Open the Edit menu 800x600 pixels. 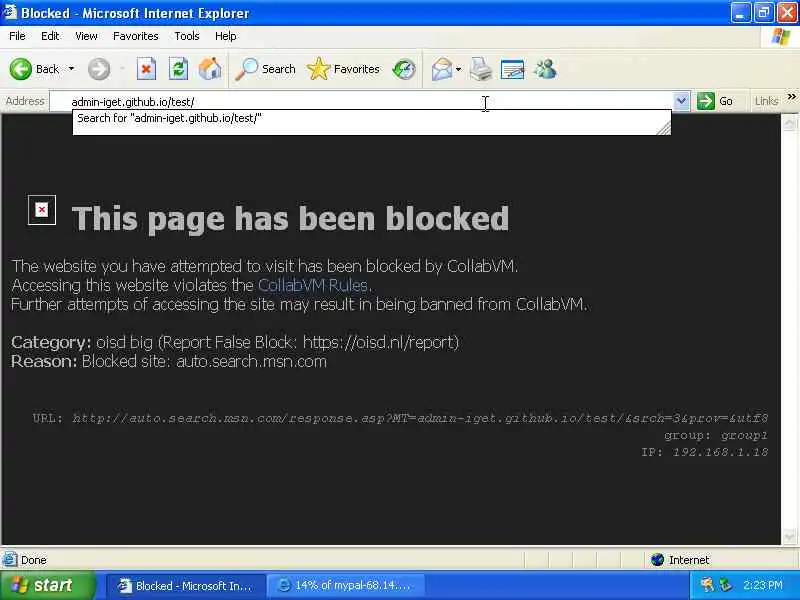[x=50, y=36]
